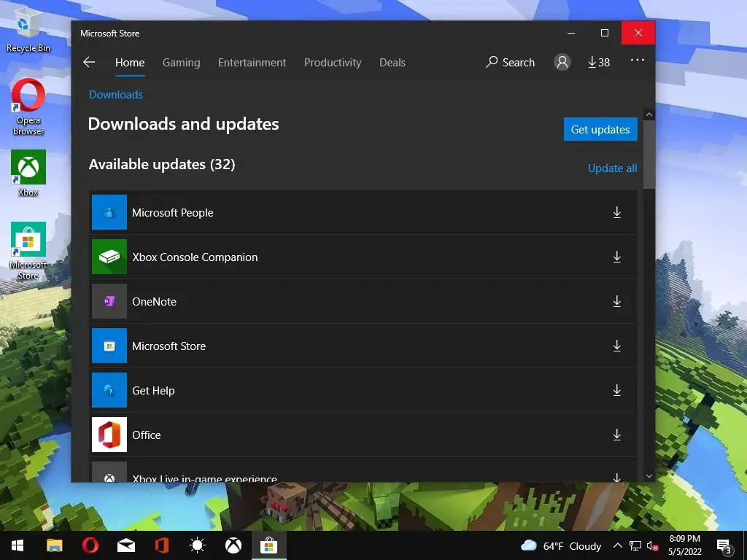Click the Get updates button
The width and height of the screenshot is (747, 560).
click(x=600, y=130)
